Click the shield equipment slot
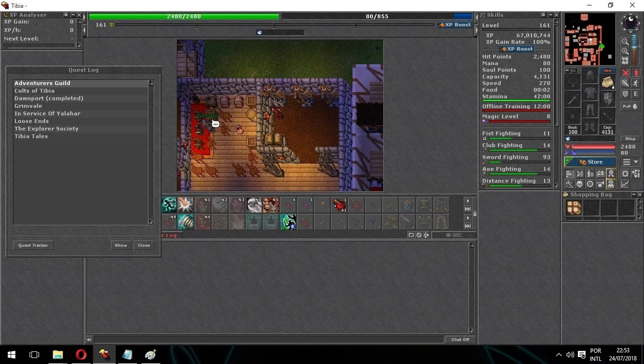This screenshot has height=364, width=644. [607, 99]
